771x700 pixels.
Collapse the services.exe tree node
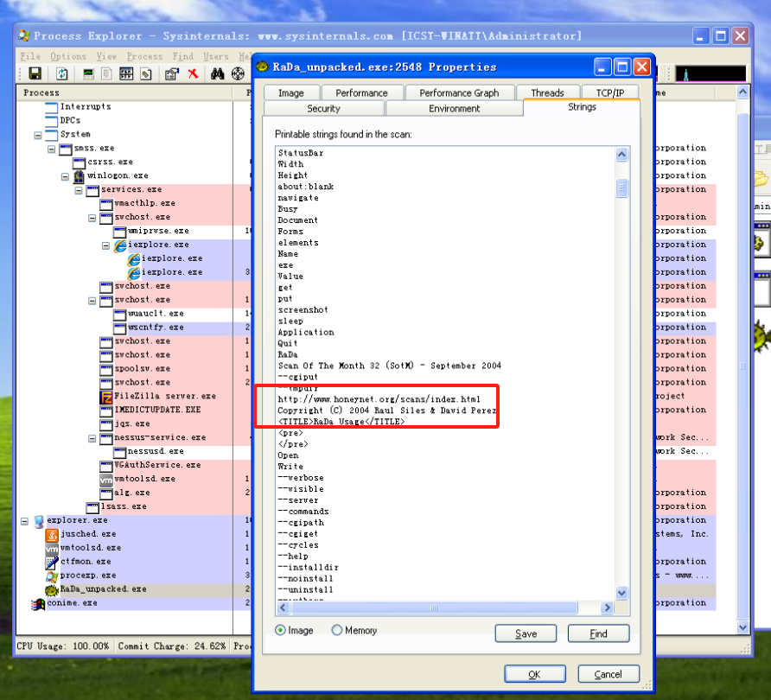click(x=79, y=190)
